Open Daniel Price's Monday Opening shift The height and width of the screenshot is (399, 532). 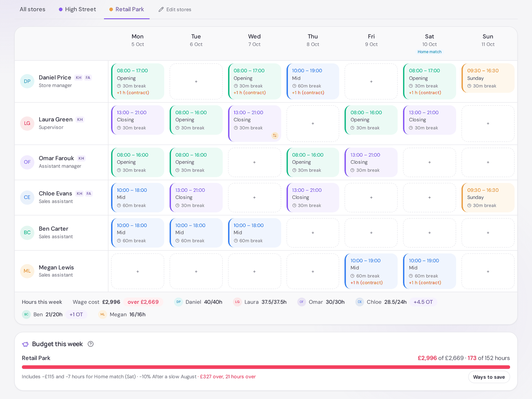pos(138,81)
